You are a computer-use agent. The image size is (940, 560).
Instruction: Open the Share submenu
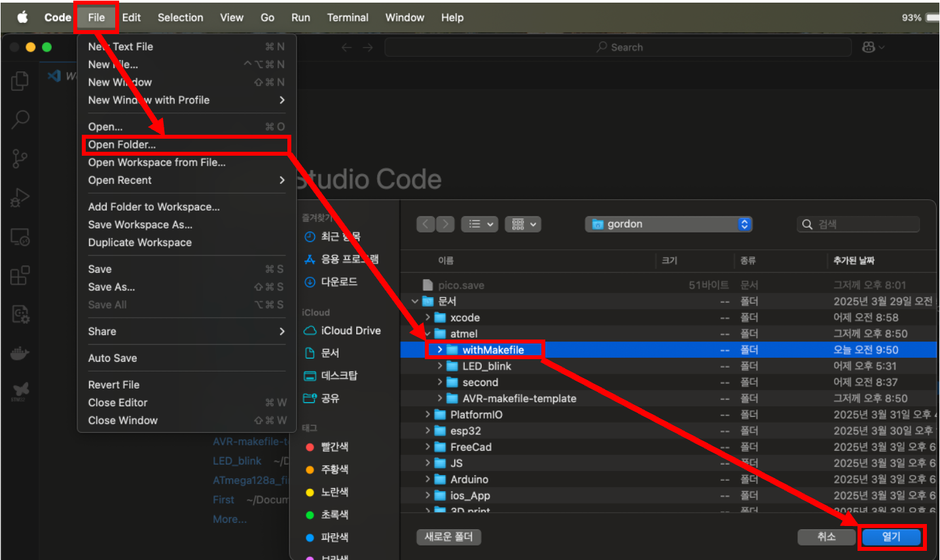186,331
